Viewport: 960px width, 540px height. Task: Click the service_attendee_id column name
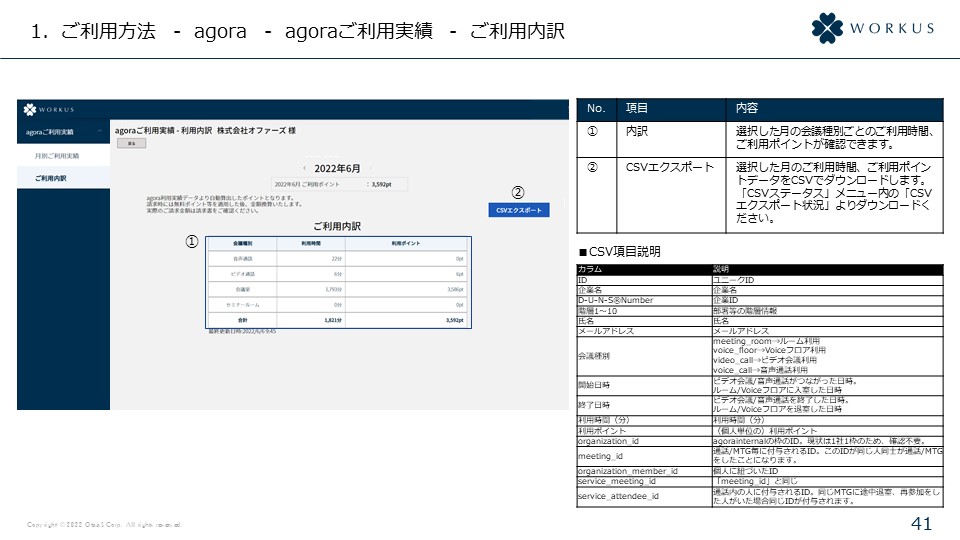pos(618,497)
